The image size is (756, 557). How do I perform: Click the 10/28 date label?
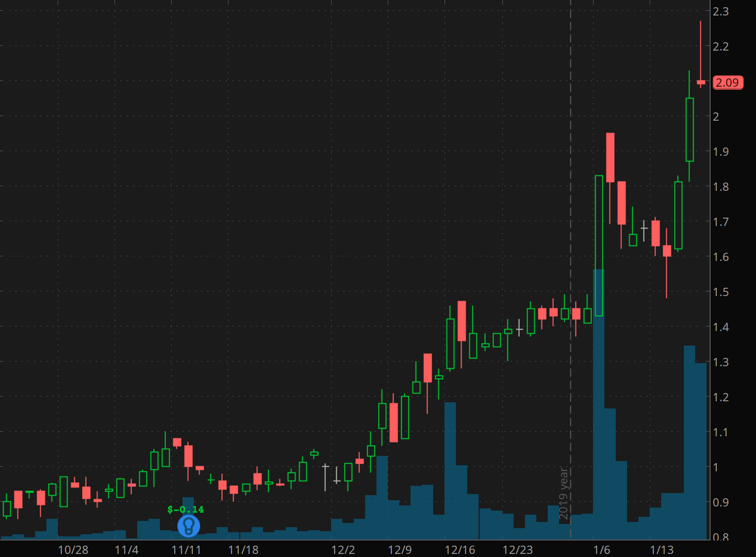(x=73, y=550)
